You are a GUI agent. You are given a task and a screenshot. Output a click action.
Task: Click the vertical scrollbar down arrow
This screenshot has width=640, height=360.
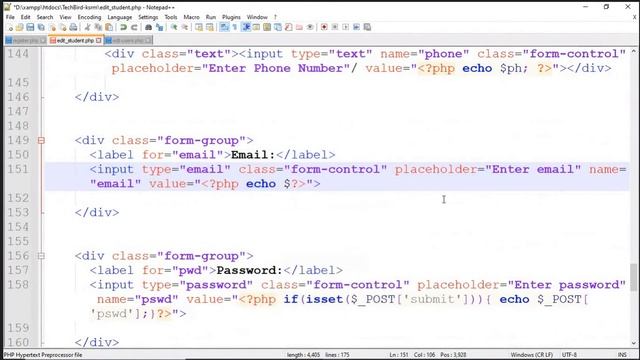(x=634, y=343)
